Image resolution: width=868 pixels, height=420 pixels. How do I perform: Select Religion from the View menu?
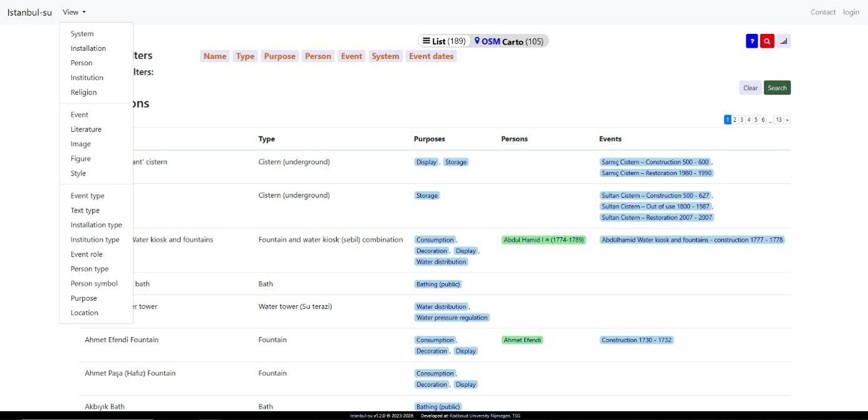click(x=84, y=92)
